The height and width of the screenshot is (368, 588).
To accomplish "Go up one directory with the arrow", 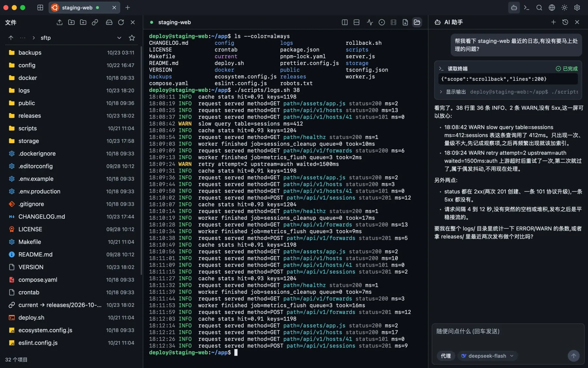I will tap(11, 38).
